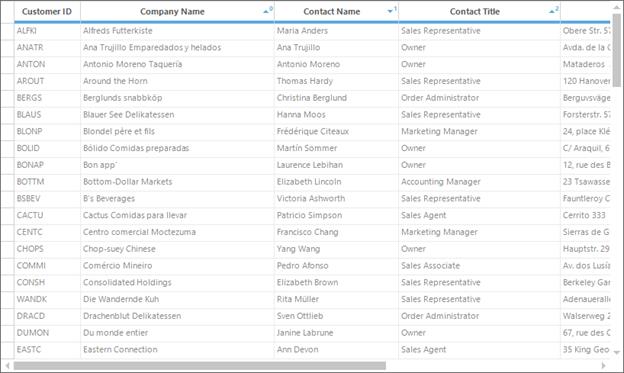Select the Christina Berglund contact cell
Image resolution: width=624 pixels, height=373 pixels.
click(336, 98)
